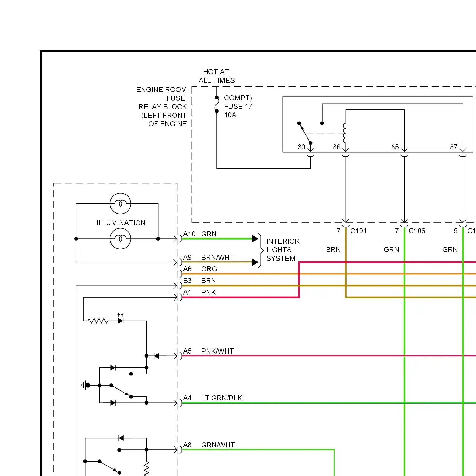Click the 'A4' pin label
Screen dimensions: 476x476
(x=187, y=398)
